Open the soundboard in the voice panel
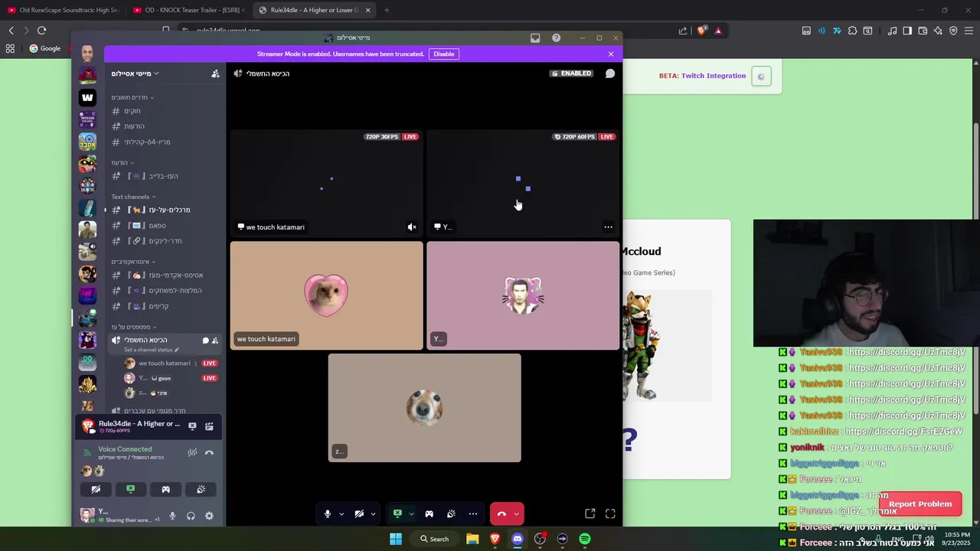The height and width of the screenshot is (551, 980). pyautogui.click(x=201, y=489)
